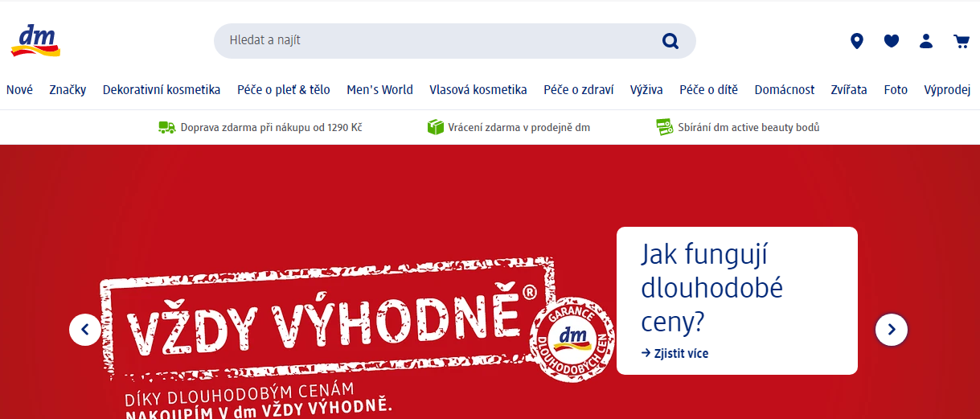Click the active beauty points icon
This screenshot has height=419, width=980.
point(664,127)
